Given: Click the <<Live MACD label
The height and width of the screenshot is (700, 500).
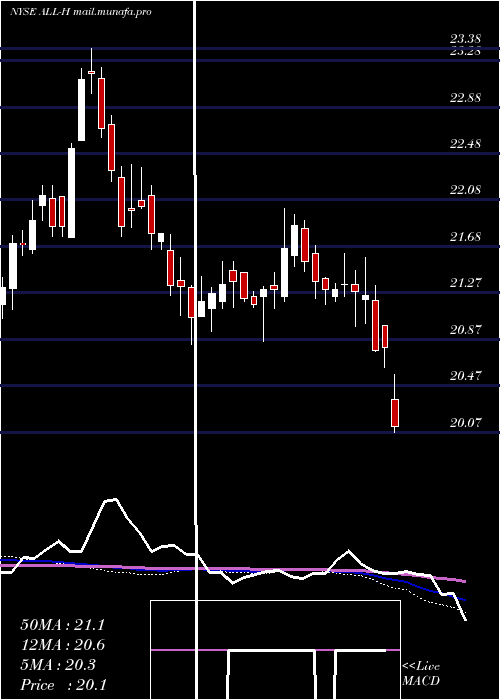Looking at the screenshot, I should pyautogui.click(x=421, y=673).
